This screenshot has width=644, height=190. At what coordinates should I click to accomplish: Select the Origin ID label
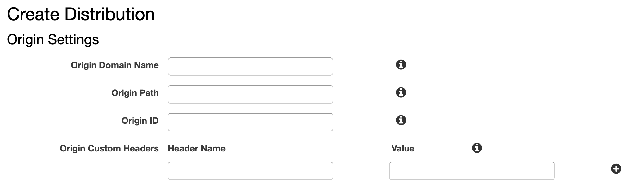click(x=140, y=121)
